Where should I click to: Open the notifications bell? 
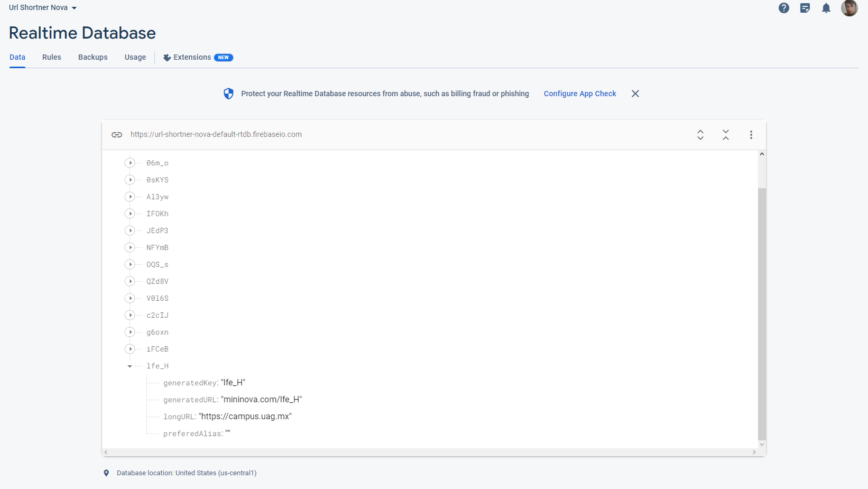[x=826, y=8]
